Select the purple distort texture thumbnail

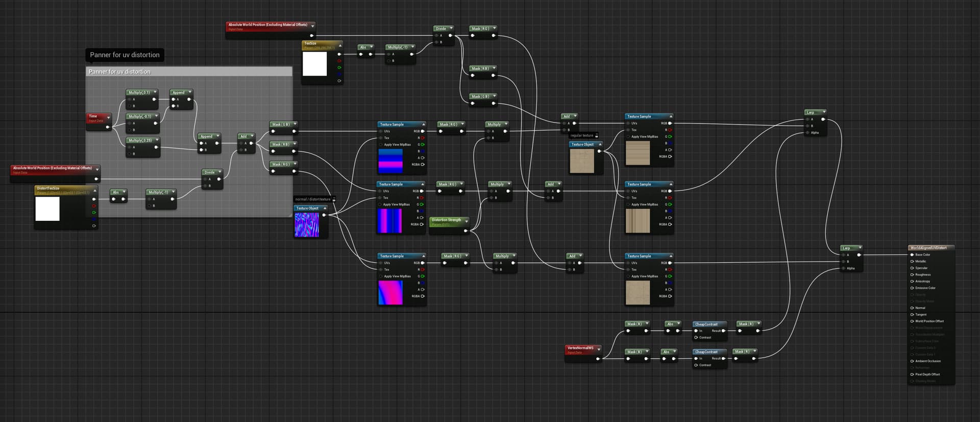pos(307,225)
